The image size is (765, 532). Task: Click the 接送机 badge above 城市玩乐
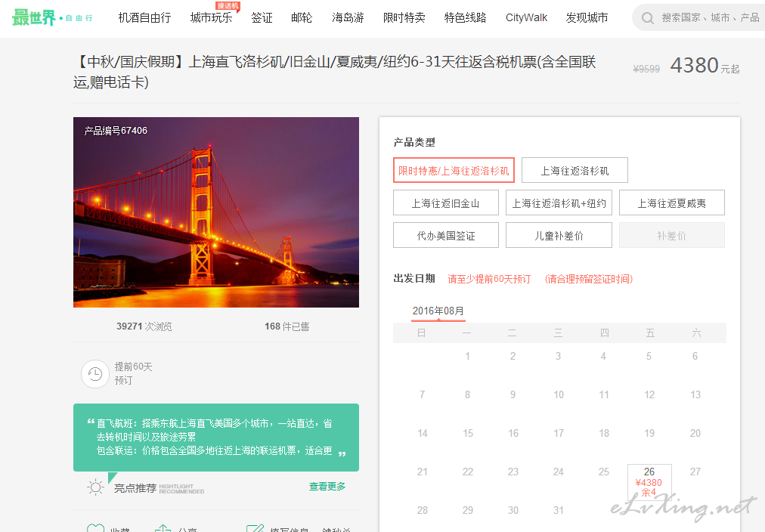point(228,6)
